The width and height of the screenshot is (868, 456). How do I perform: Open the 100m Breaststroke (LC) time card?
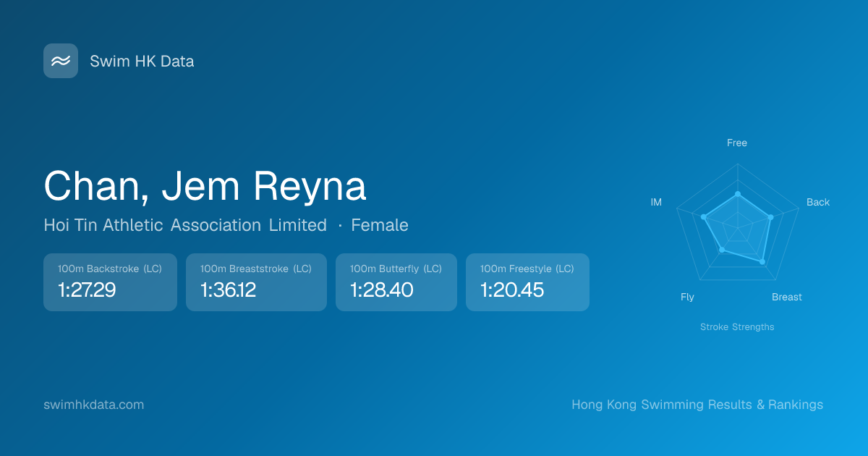click(x=256, y=282)
